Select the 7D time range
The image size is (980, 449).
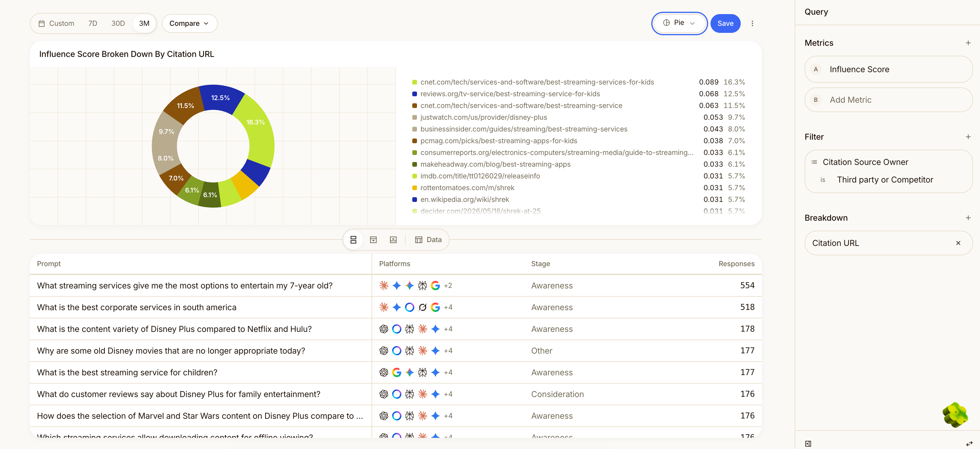click(92, 23)
